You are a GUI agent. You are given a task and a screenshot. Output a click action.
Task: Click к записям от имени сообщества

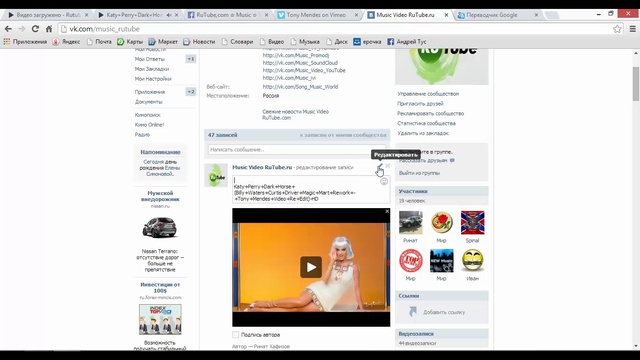343,135
